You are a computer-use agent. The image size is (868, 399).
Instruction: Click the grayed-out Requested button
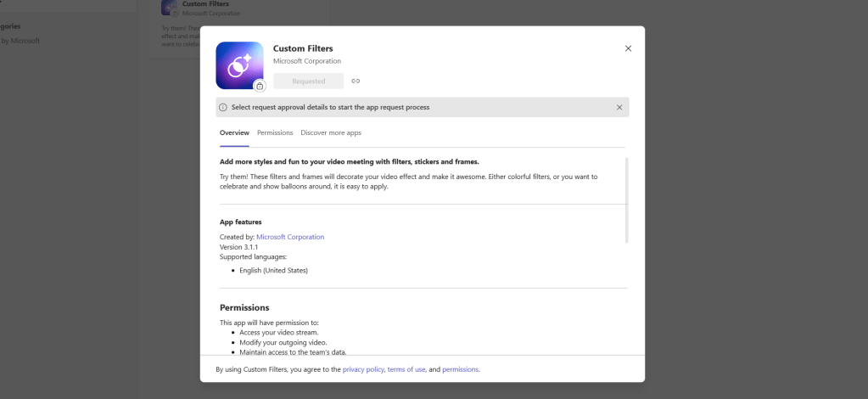point(308,81)
